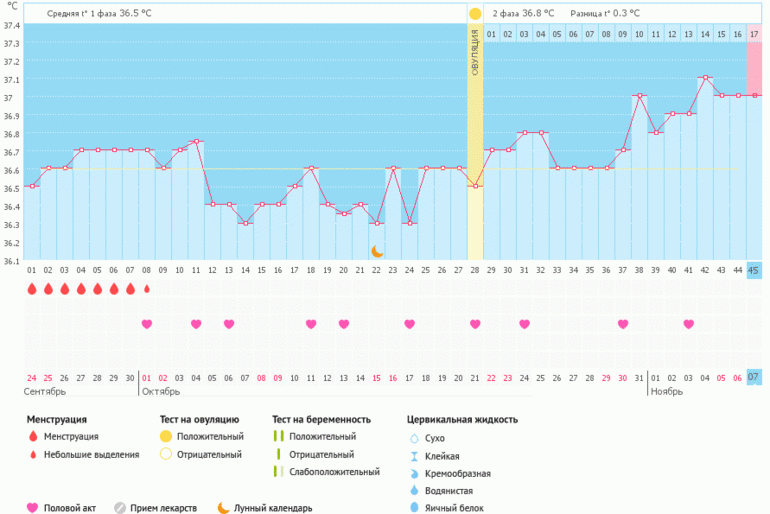Click the Половой акт heart legend icon
This screenshot has height=514, width=770.
pos(32,507)
